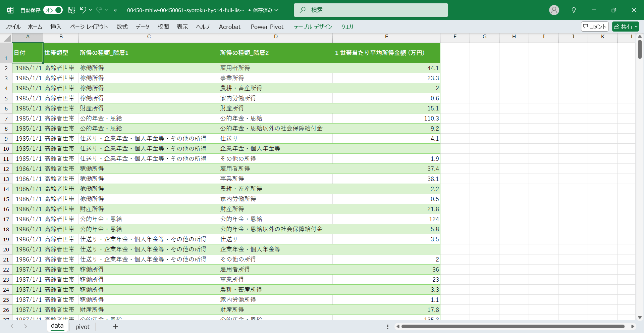Open the Share button dropdown
This screenshot has width=644, height=333.
[x=636, y=27]
